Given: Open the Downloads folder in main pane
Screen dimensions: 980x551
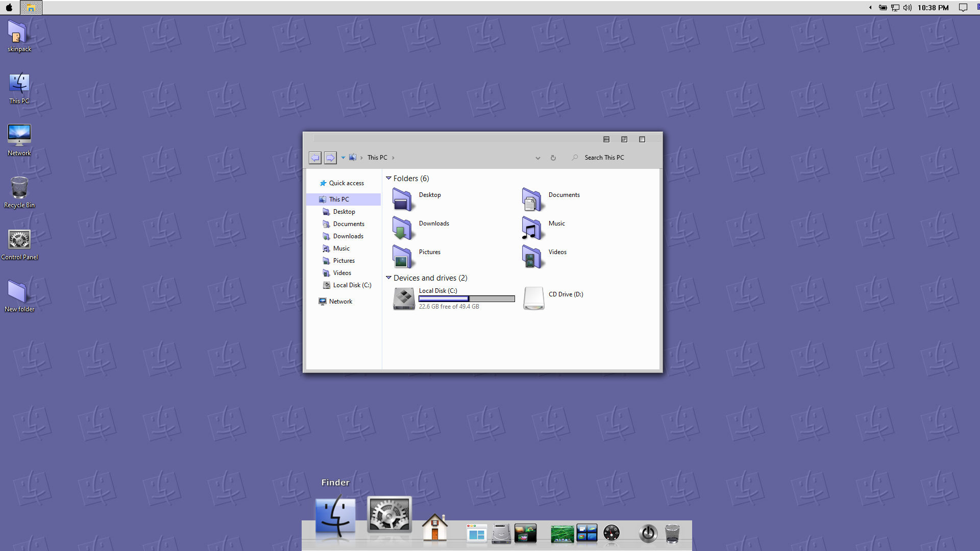Looking at the screenshot, I should click(403, 228).
